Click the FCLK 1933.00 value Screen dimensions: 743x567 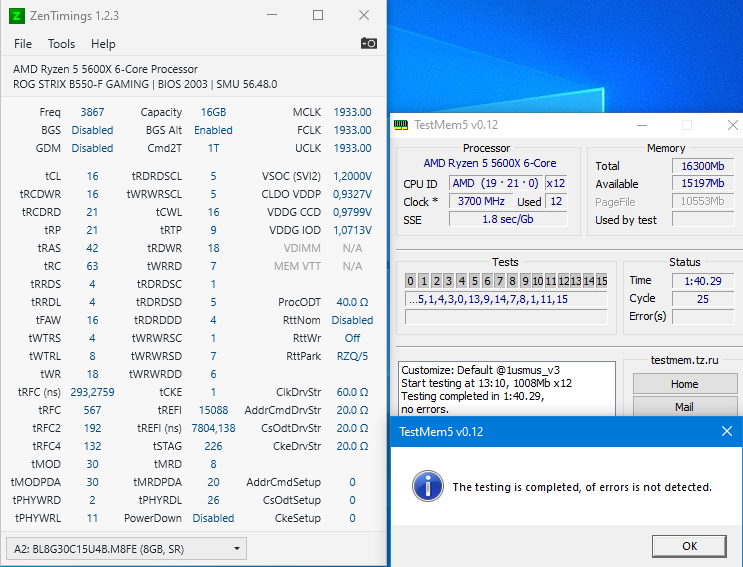click(x=353, y=130)
